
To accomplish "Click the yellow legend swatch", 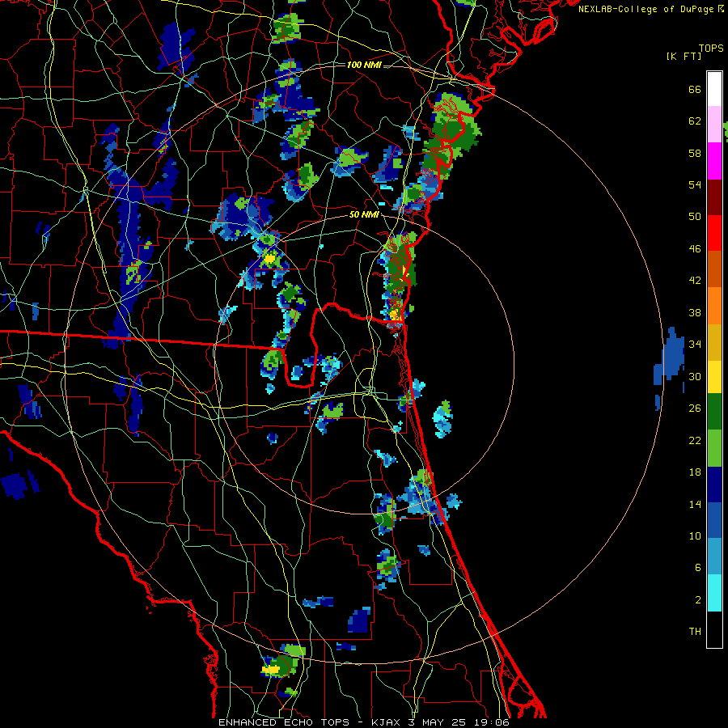I will coord(714,376).
